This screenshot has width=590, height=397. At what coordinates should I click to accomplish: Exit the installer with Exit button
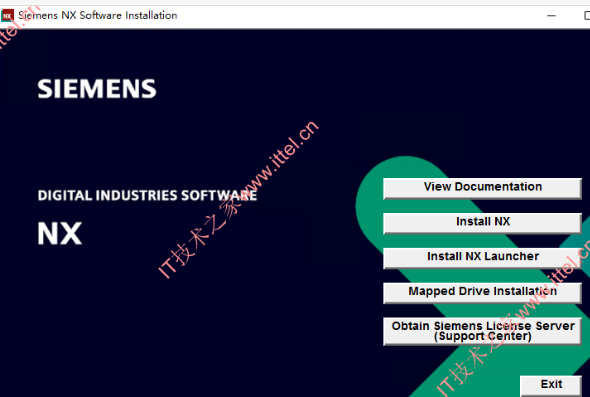(x=551, y=385)
